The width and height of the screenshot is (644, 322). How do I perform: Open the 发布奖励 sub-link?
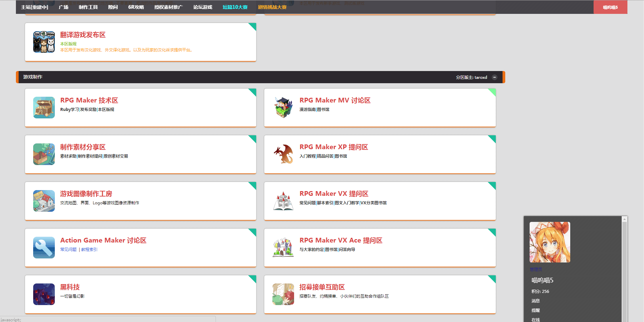[x=88, y=110]
